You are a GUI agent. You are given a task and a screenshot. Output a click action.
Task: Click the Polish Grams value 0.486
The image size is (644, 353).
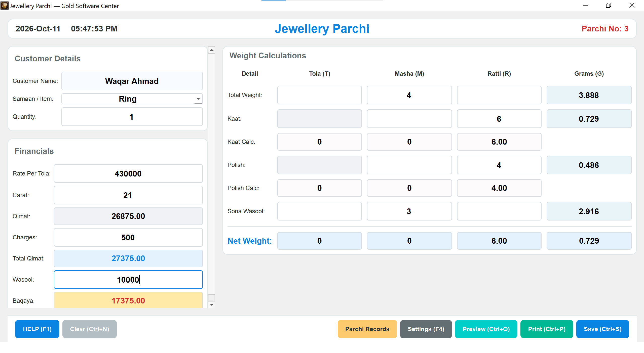(589, 165)
